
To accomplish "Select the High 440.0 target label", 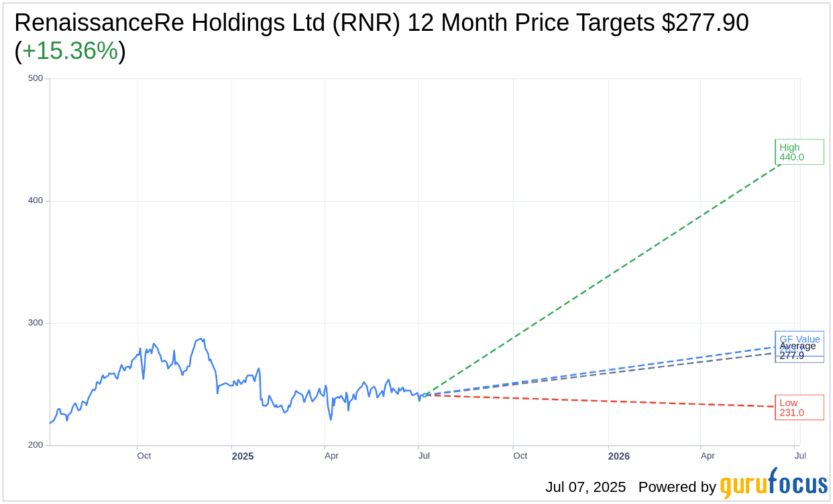I will [799, 152].
